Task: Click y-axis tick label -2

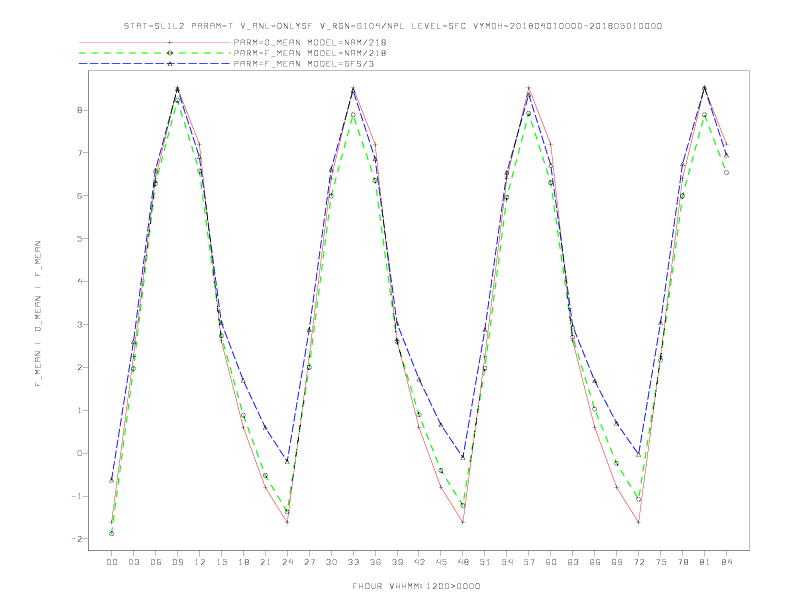Action: [x=77, y=539]
